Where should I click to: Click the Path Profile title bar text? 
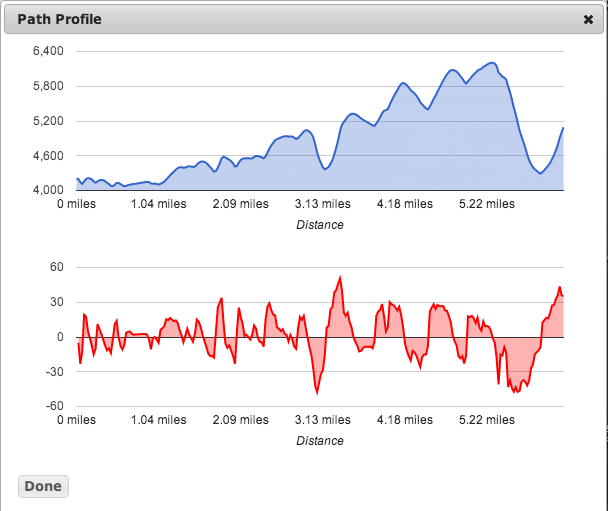pyautogui.click(x=59, y=19)
